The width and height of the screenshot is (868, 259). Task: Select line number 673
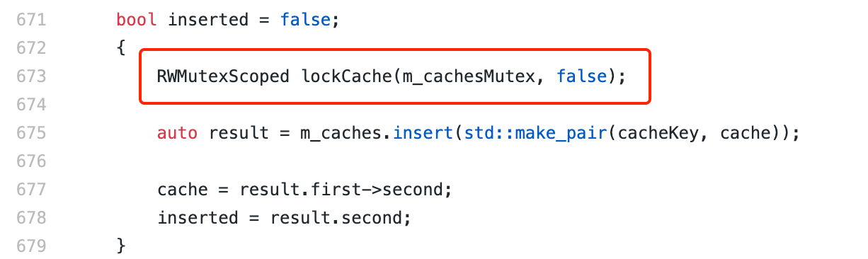(x=30, y=76)
